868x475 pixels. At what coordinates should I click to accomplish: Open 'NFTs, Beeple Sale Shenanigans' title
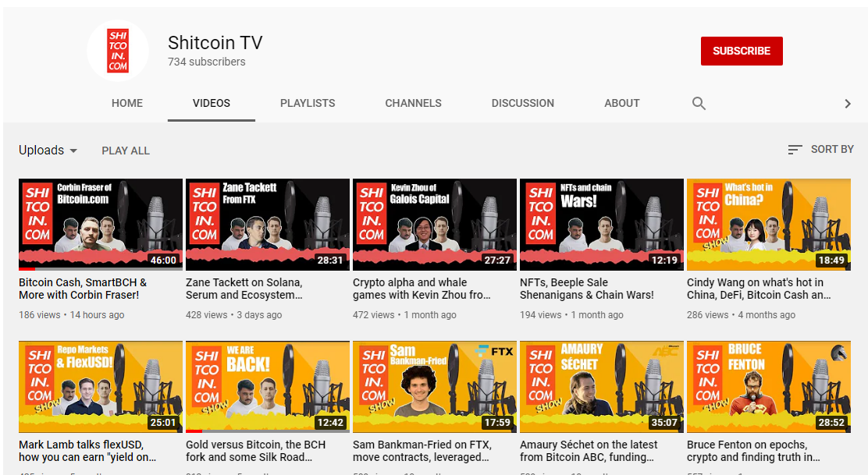click(x=587, y=289)
